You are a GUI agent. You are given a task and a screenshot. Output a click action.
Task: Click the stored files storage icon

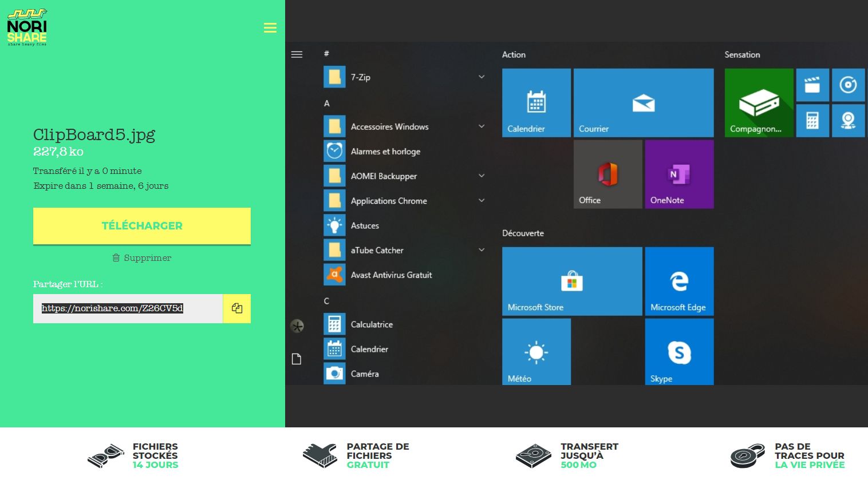[106, 456]
